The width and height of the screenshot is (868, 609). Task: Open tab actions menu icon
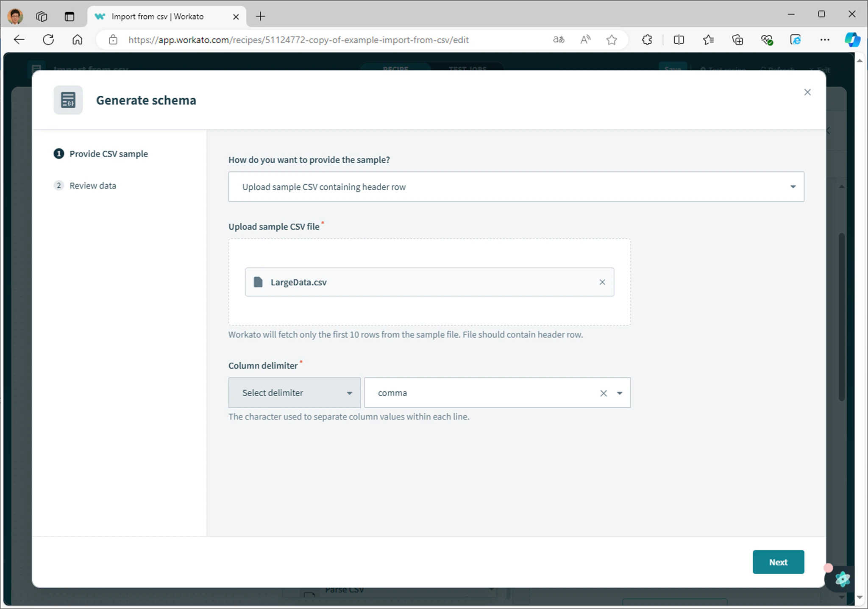[x=70, y=16]
